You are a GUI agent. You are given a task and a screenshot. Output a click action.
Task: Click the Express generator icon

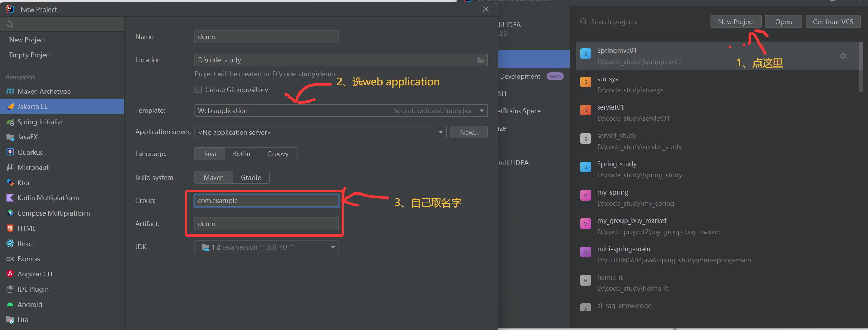[10, 259]
